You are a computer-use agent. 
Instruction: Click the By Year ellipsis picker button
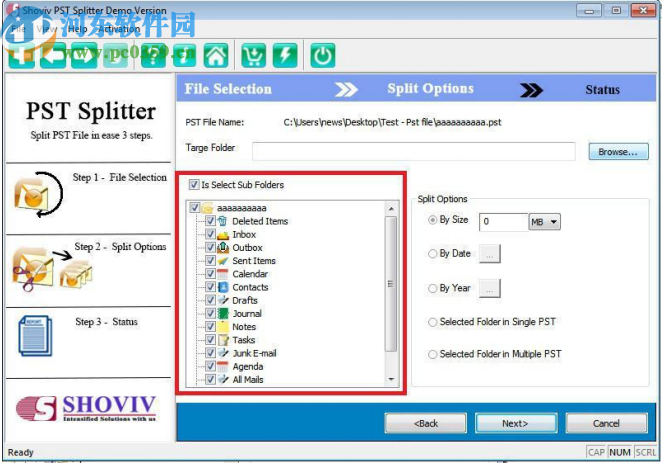click(x=490, y=289)
